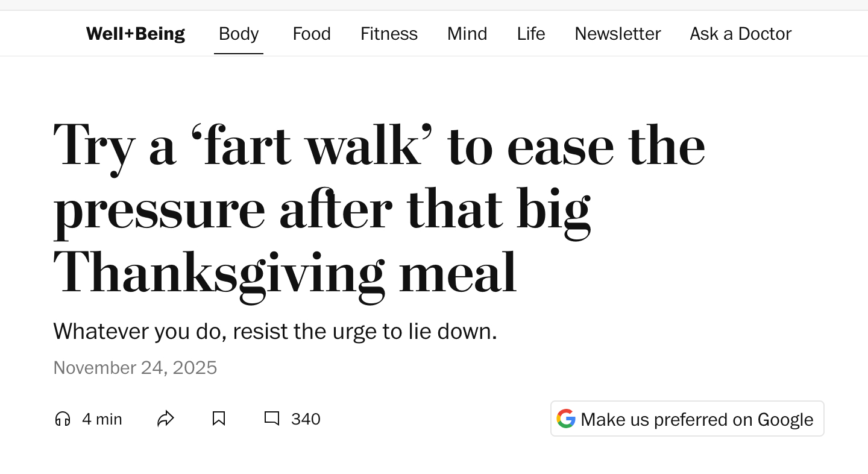Go to the Well+Being section home

[136, 34]
